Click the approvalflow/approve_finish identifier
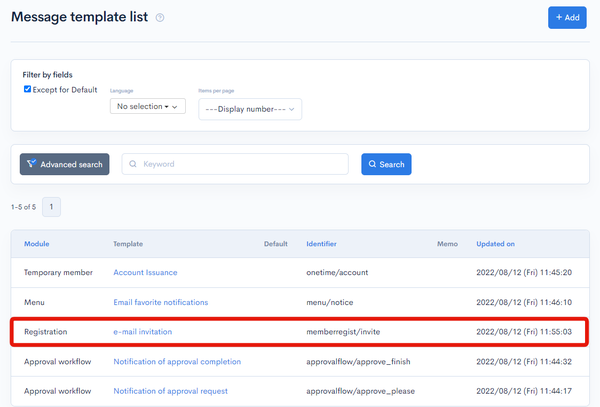The width and height of the screenshot is (600, 407). point(358,362)
